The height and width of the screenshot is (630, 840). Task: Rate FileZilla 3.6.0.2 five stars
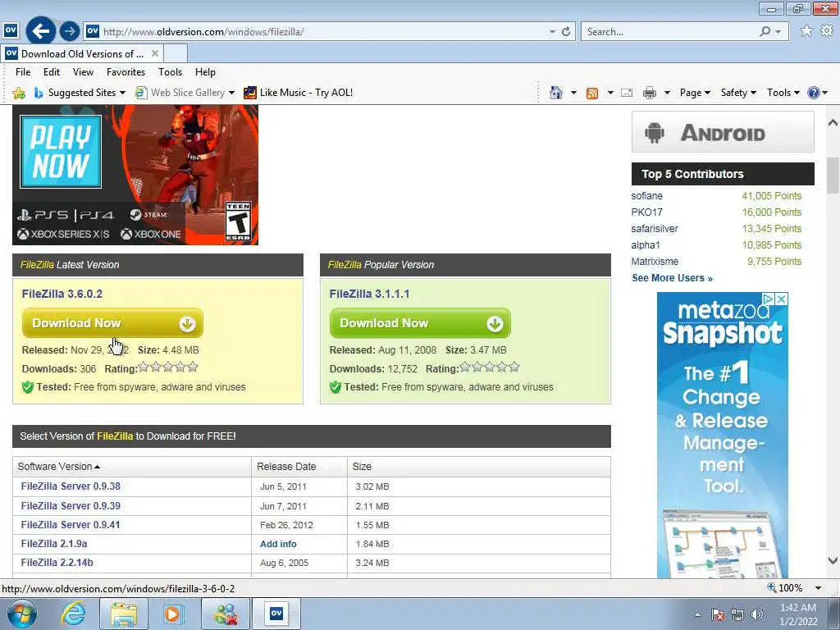(193, 367)
